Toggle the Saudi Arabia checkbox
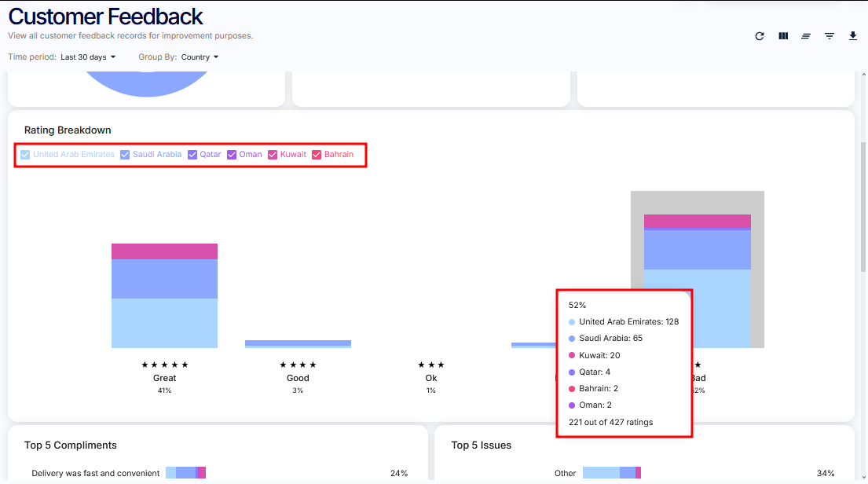This screenshot has width=868, height=484. pos(125,155)
